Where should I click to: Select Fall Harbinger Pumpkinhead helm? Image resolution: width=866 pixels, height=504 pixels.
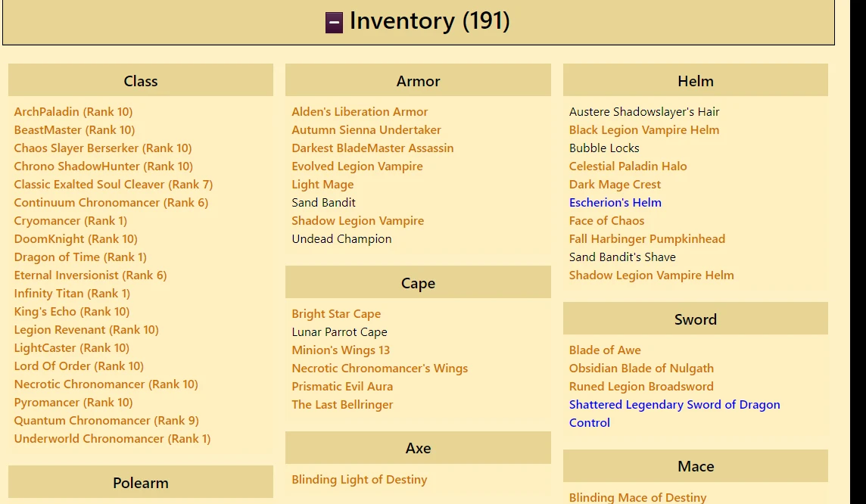646,238
